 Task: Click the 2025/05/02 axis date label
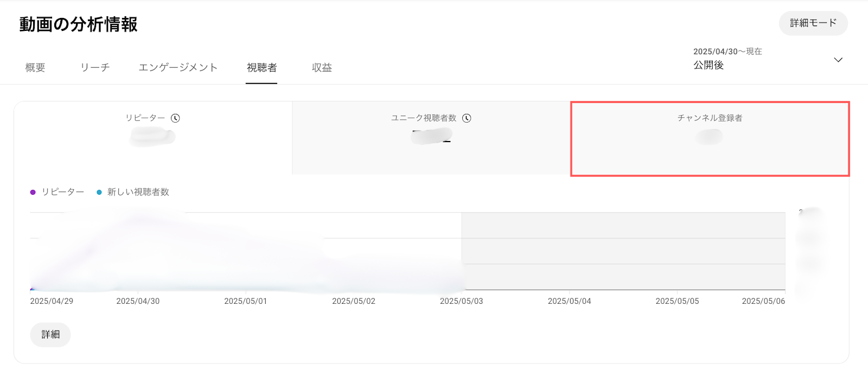[354, 301]
